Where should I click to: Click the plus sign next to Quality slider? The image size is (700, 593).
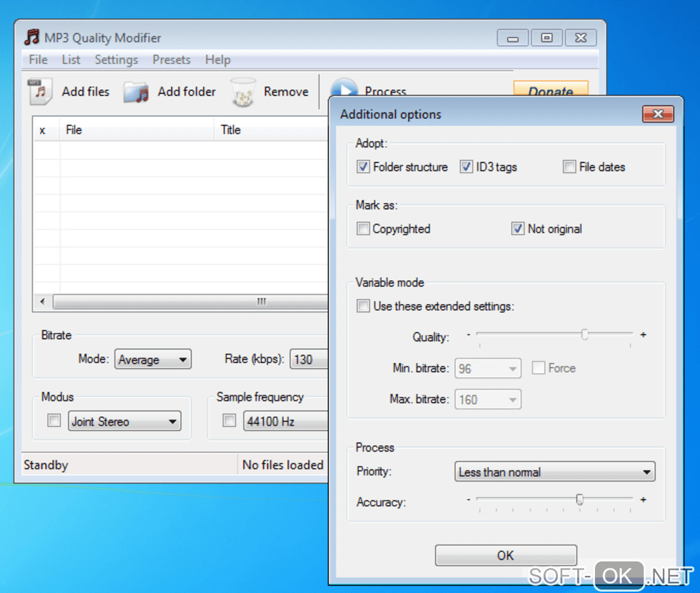643,334
